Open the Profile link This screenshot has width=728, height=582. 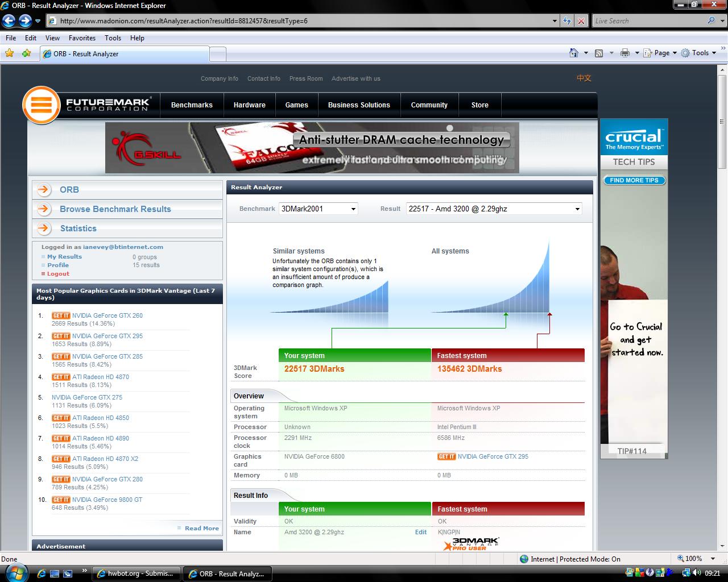(58, 265)
